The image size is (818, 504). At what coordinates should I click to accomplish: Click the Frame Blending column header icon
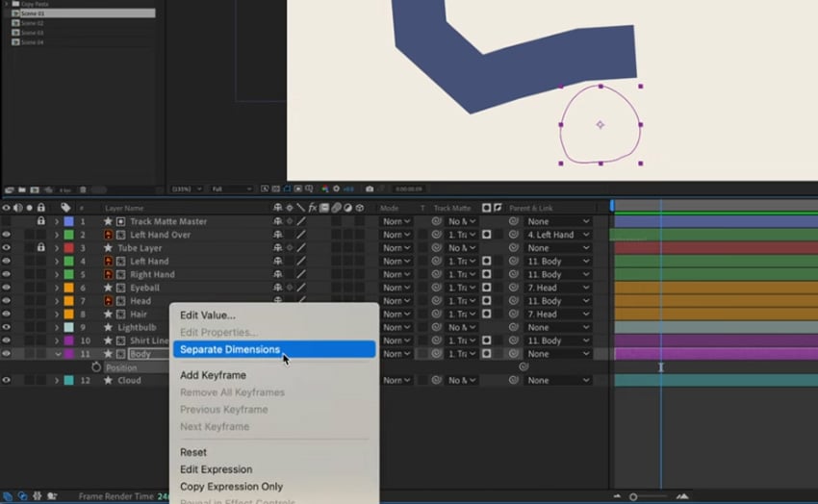click(324, 208)
